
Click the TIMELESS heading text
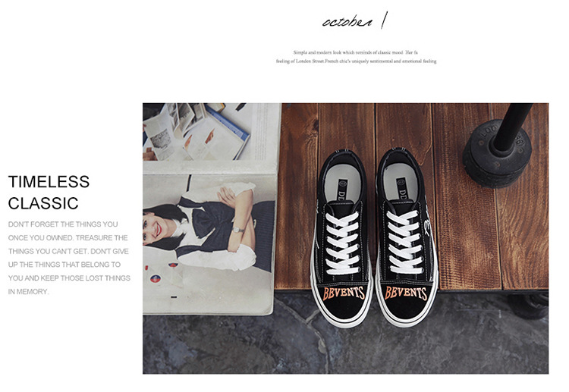tap(49, 182)
